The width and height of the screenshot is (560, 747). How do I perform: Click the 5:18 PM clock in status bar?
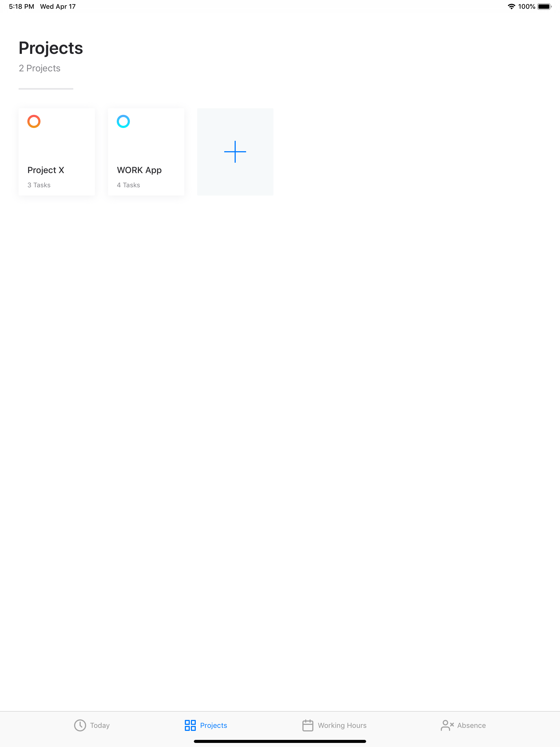21,6
